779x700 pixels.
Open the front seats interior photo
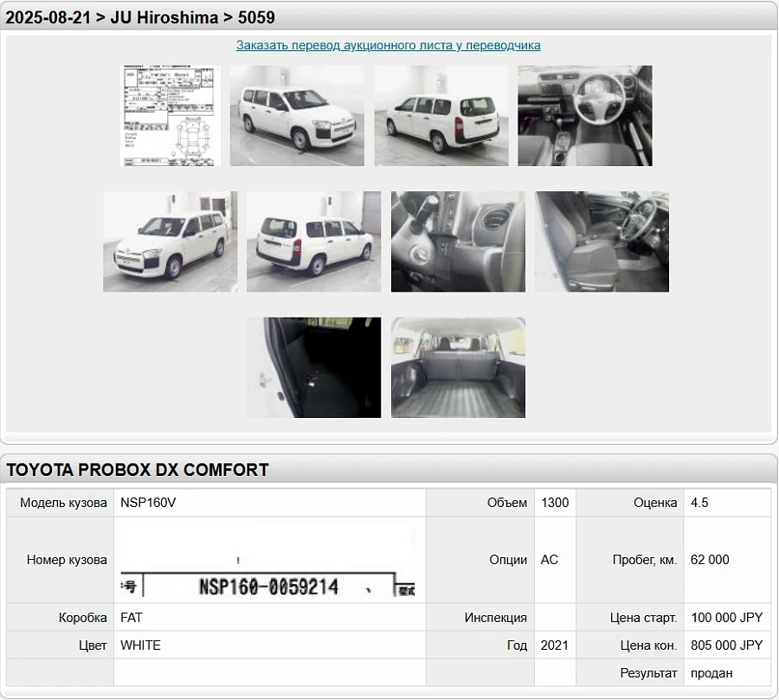pos(602,241)
